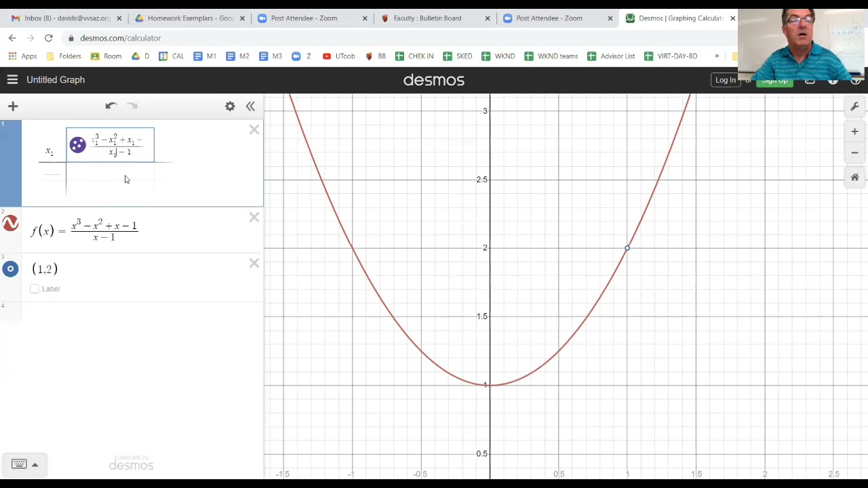This screenshot has width=868, height=488.
Task: Switch to Homework Exemplars tab
Action: pyautogui.click(x=190, y=18)
